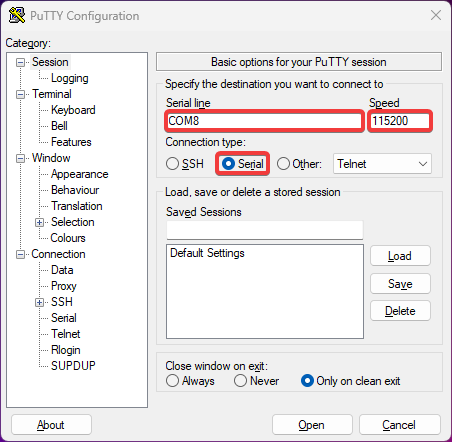Select Default Settings in saved sessions
This screenshot has height=442, width=452.
207,253
